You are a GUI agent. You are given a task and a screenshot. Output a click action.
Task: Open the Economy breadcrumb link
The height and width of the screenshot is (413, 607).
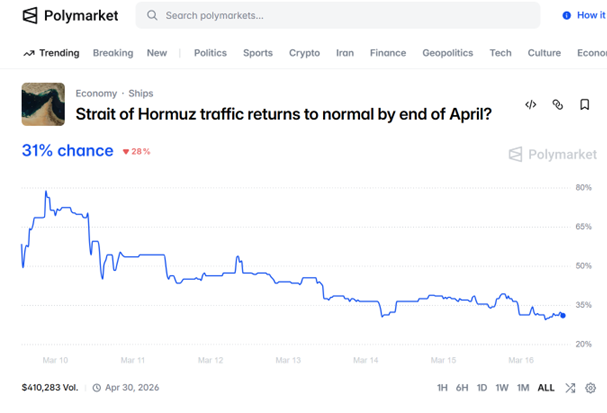point(97,93)
